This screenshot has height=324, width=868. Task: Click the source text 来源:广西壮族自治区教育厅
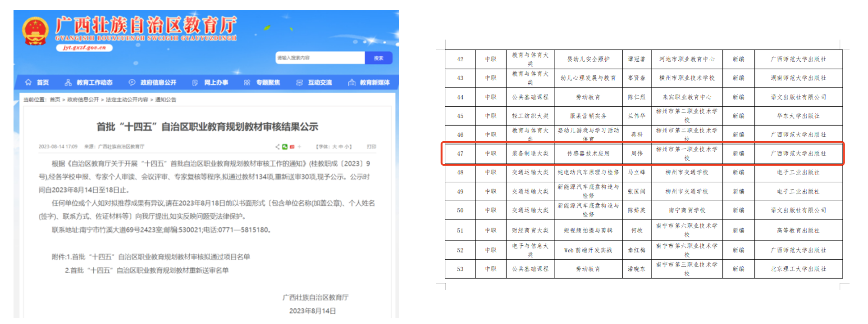[x=114, y=147]
